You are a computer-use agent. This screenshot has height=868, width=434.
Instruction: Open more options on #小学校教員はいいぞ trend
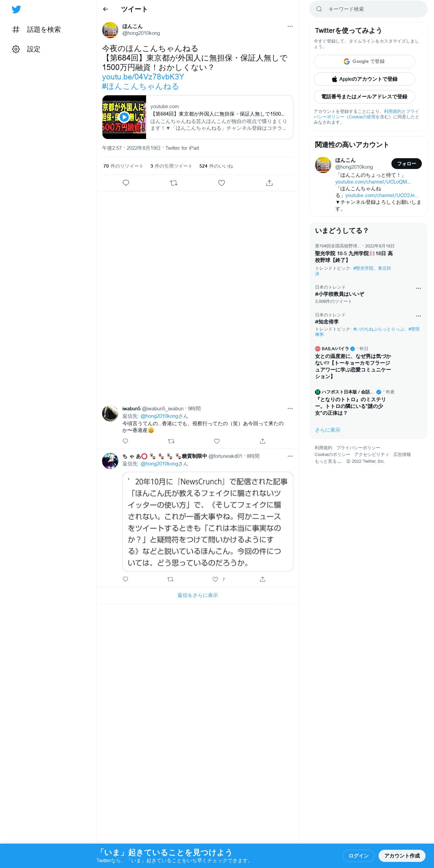(418, 288)
